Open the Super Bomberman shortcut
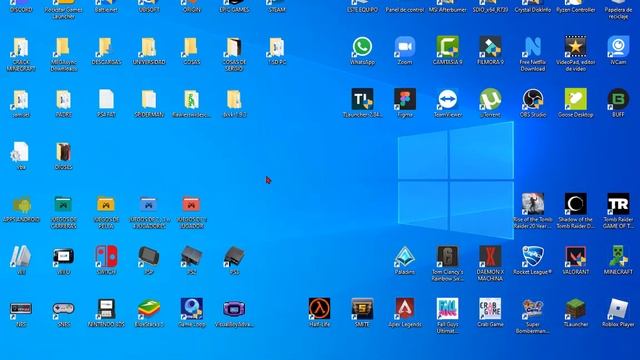Viewport: 640px width, 360px height. 533,309
